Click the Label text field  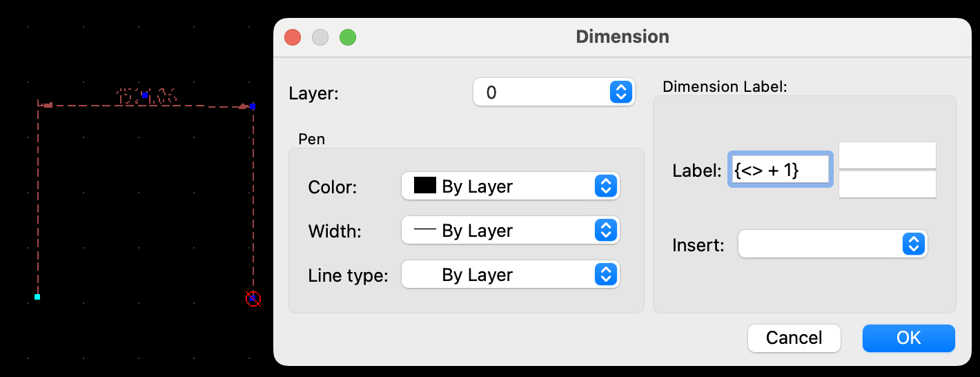780,170
